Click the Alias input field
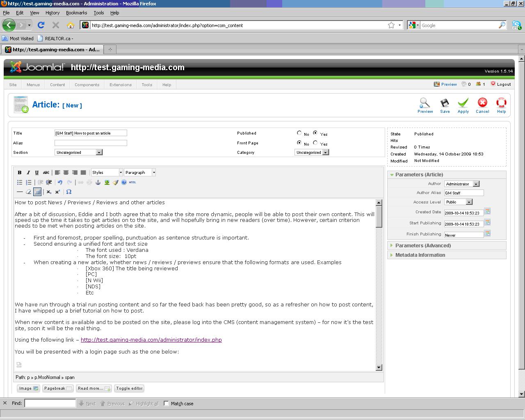The height and width of the screenshot is (420, 525). pyautogui.click(x=91, y=143)
